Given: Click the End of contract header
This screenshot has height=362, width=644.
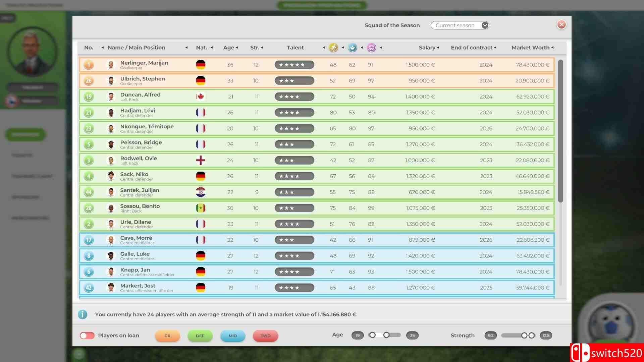Looking at the screenshot, I should click(x=471, y=48).
